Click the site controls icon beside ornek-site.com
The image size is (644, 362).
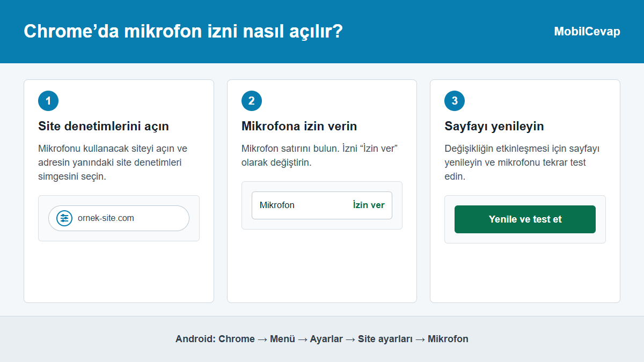pyautogui.click(x=64, y=218)
